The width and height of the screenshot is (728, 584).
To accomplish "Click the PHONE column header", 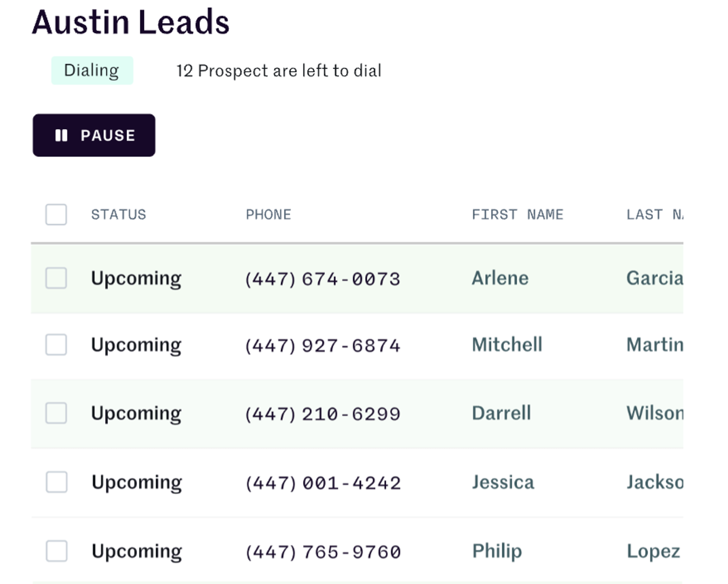I will coord(268,214).
